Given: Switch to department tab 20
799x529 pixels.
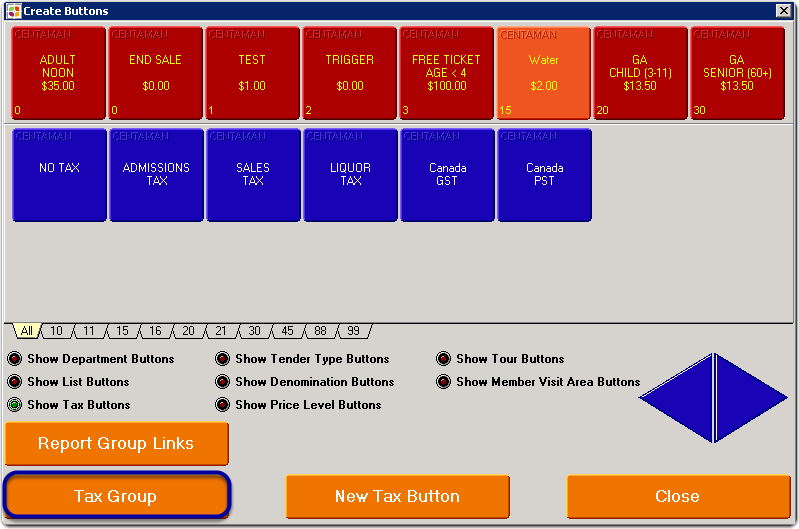Looking at the screenshot, I should pyautogui.click(x=189, y=331).
